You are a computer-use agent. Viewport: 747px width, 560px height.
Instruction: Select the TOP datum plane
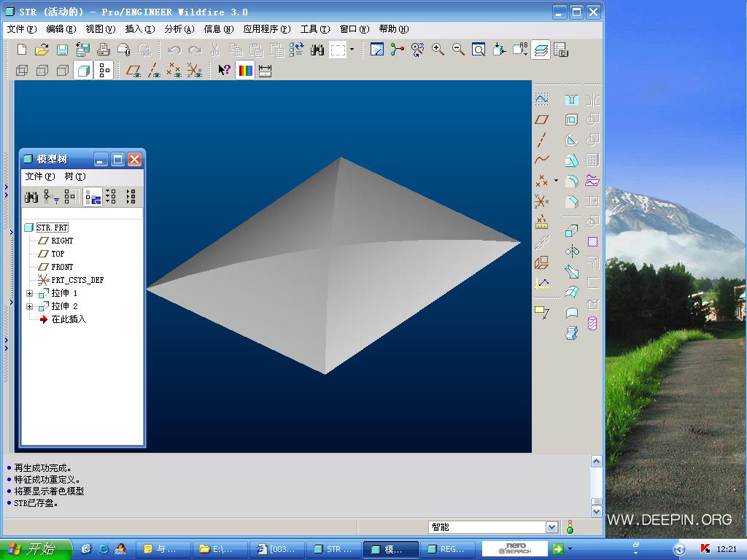coord(58,254)
